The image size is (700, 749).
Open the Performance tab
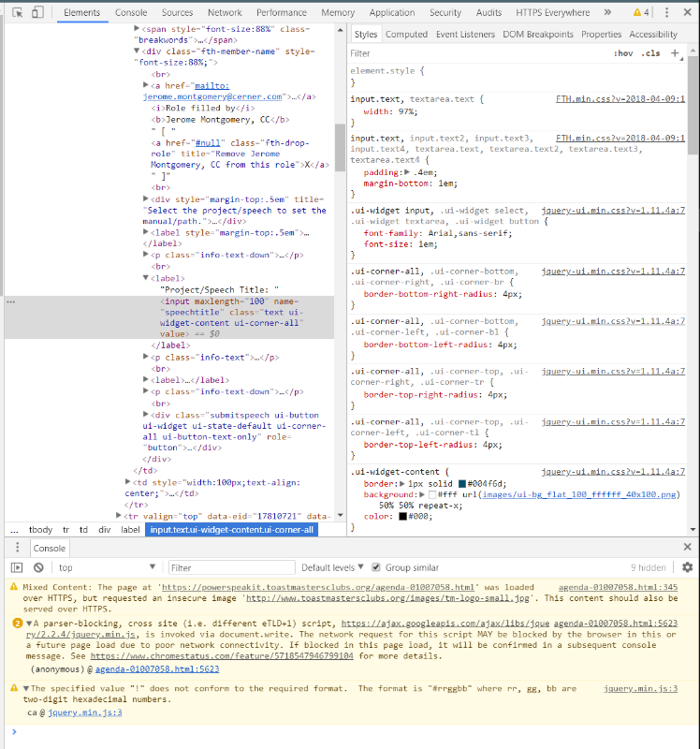282,12
